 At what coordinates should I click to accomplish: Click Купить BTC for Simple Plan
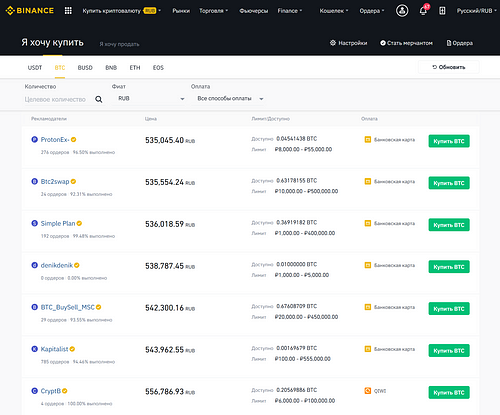449,225
